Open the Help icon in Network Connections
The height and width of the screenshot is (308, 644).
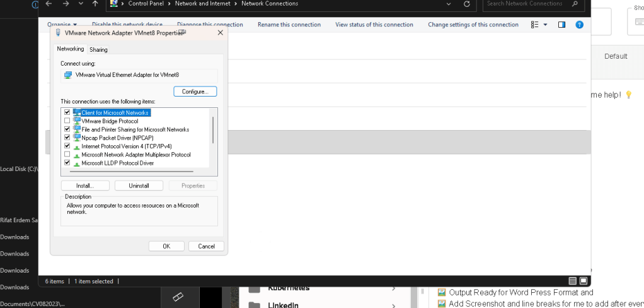pyautogui.click(x=580, y=25)
